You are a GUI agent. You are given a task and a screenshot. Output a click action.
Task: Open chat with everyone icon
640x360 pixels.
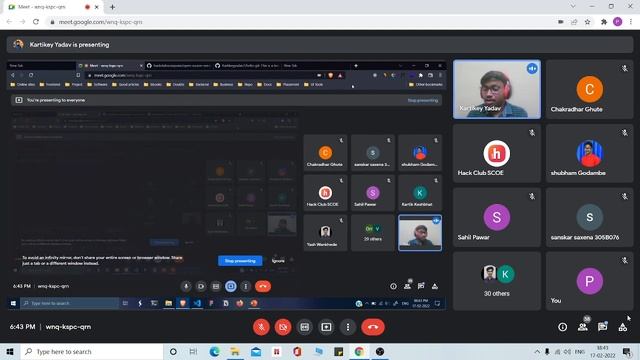[x=602, y=327]
